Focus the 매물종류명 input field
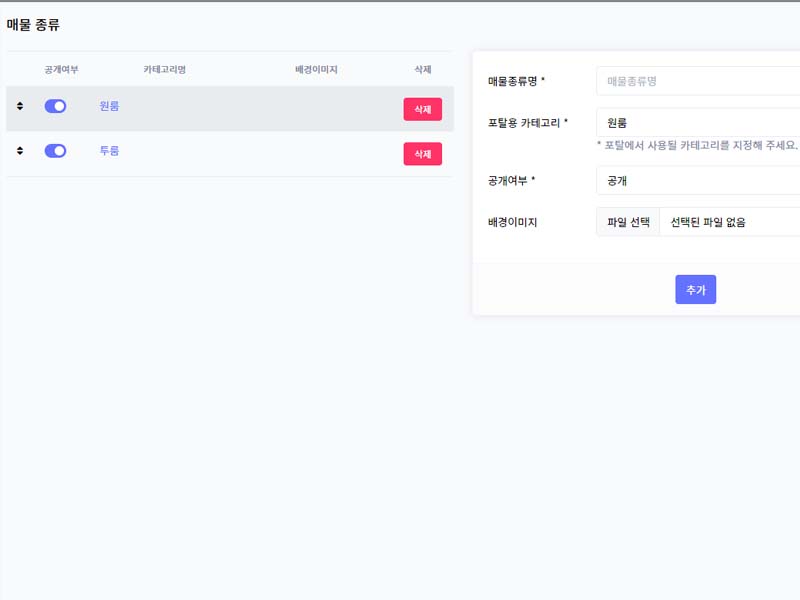 pyautogui.click(x=698, y=81)
